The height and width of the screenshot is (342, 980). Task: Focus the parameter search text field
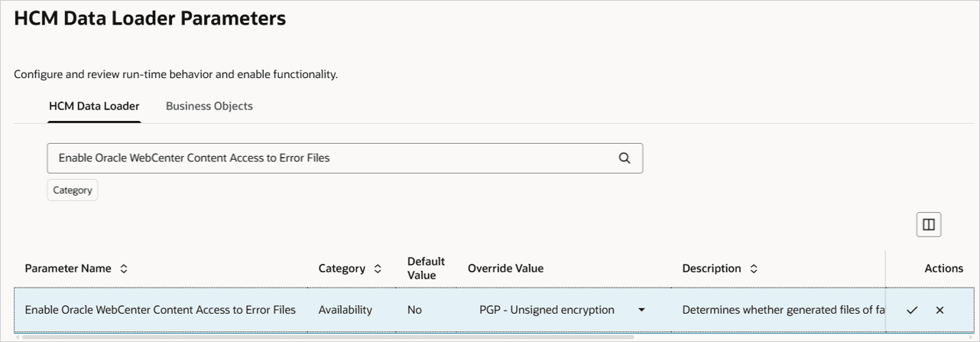pos(329,158)
